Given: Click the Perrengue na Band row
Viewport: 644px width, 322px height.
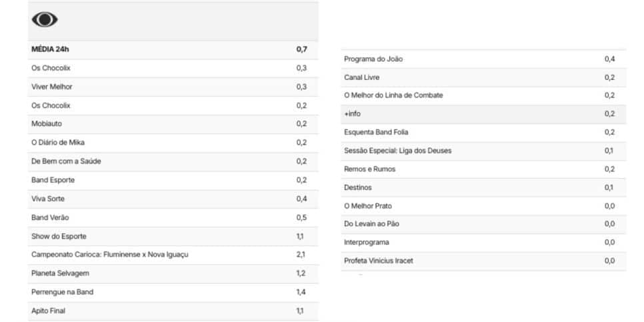Looking at the screenshot, I should coord(173,293).
